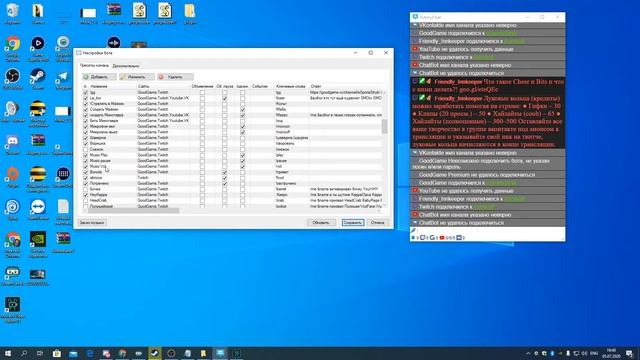This screenshot has height=360, width=640.
Task: Uncheck Админ for the Music Play row
Action: tap(242, 155)
